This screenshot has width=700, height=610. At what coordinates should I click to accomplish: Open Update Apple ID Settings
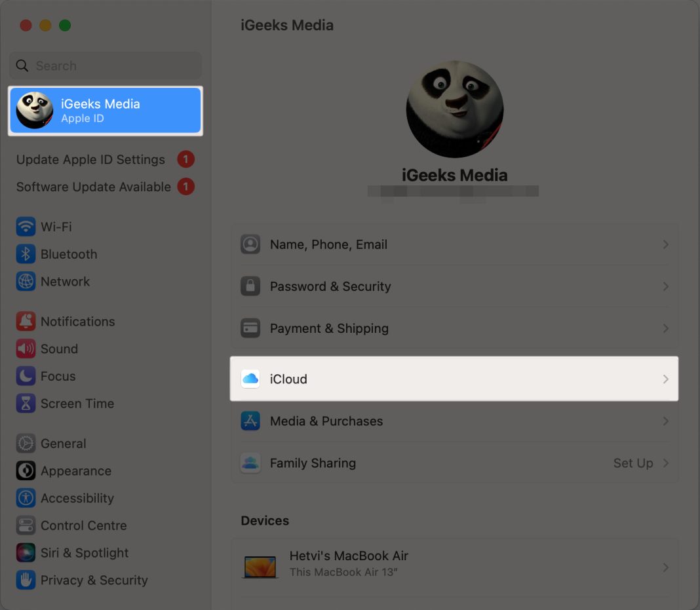coord(90,159)
